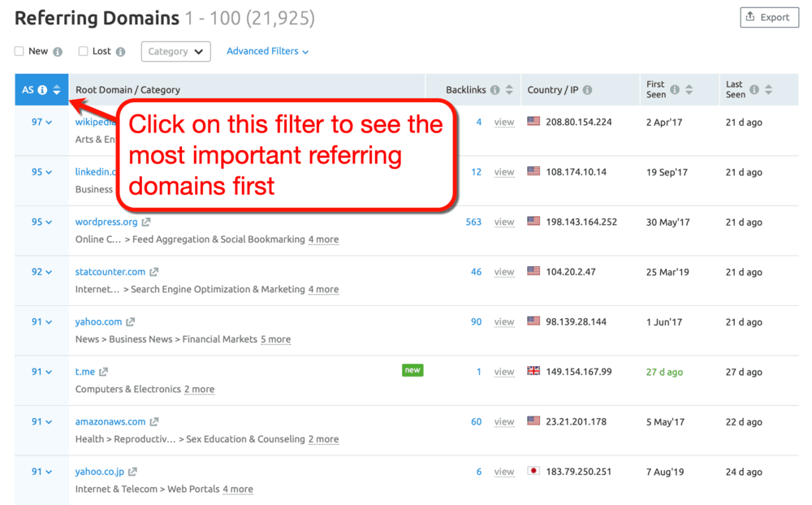This screenshot has height=505, width=812.
Task: Open the Category dropdown
Action: pos(175,51)
